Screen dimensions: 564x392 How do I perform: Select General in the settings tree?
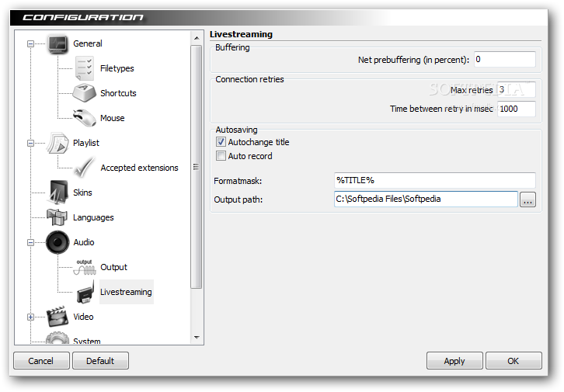88,43
